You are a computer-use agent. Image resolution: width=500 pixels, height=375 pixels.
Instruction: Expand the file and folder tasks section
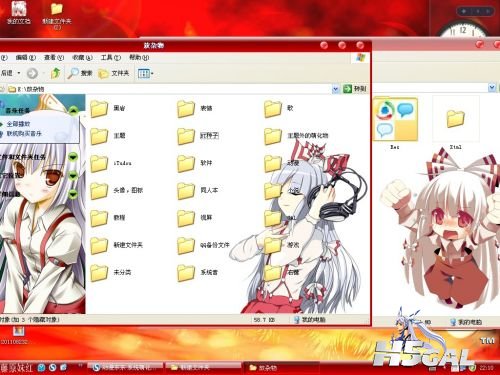pos(73,157)
